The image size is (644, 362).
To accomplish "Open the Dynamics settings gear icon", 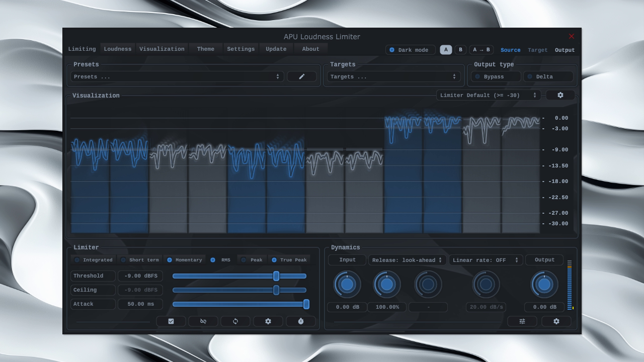I will click(x=556, y=321).
